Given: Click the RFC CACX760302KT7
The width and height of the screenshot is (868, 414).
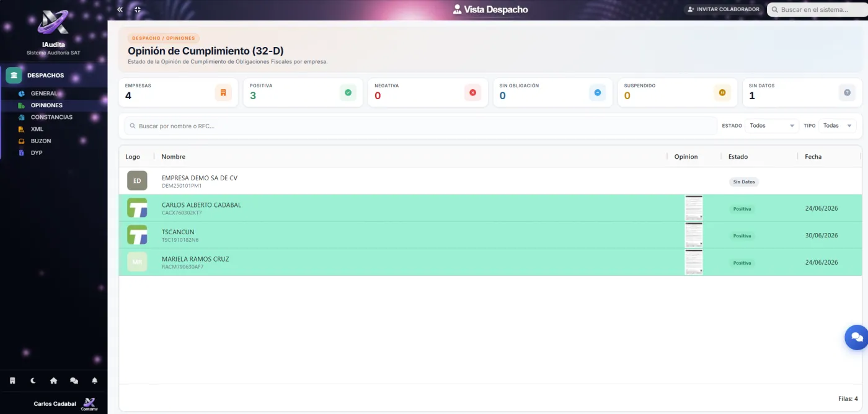Looking at the screenshot, I should (x=182, y=213).
